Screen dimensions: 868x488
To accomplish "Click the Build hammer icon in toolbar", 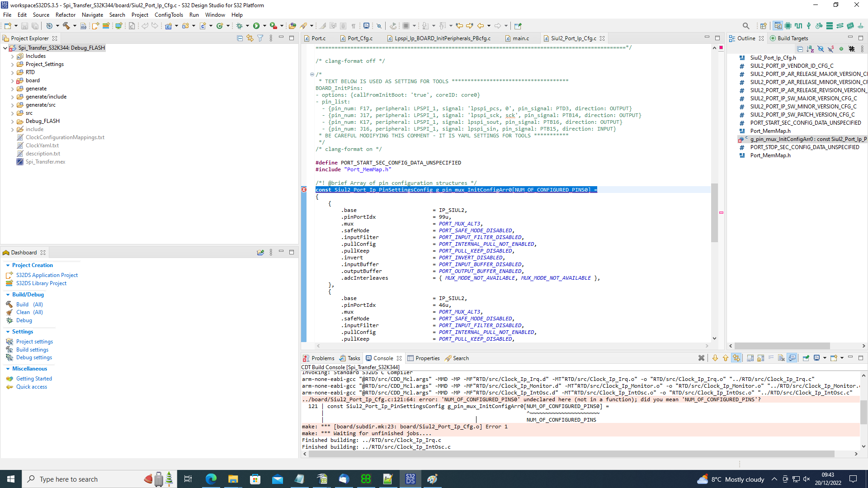I will point(66,26).
